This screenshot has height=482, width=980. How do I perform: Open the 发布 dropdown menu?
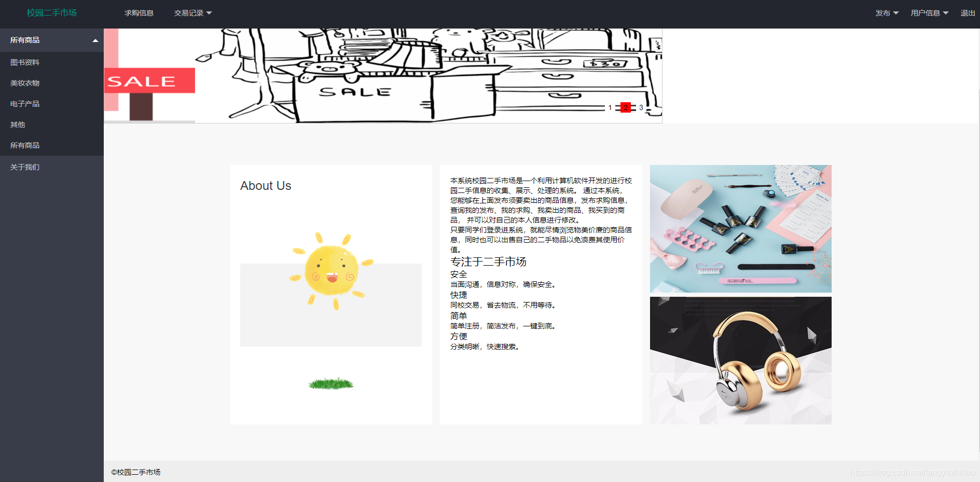[x=886, y=13]
